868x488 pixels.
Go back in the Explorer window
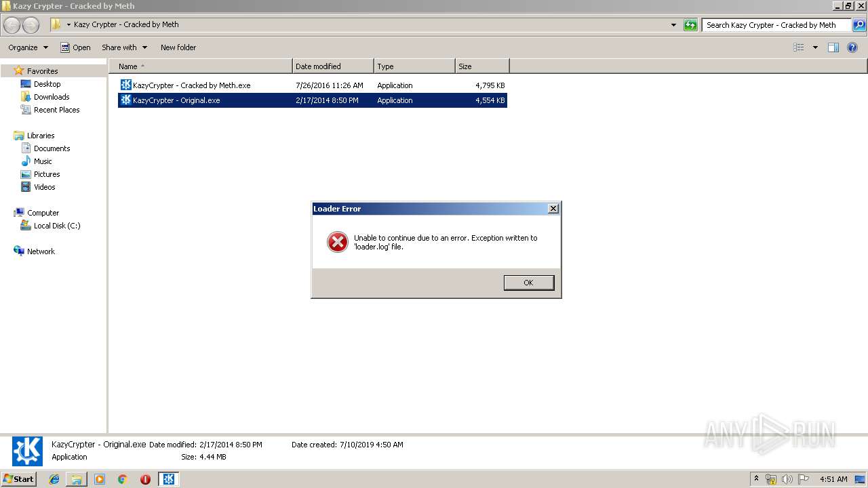(x=12, y=25)
